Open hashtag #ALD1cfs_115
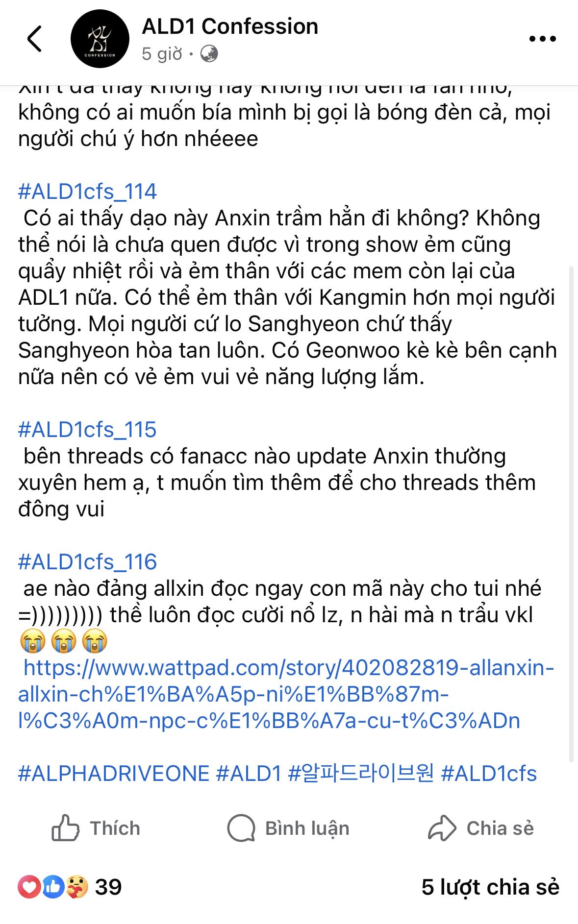This screenshot has height=924, width=578. click(x=87, y=430)
